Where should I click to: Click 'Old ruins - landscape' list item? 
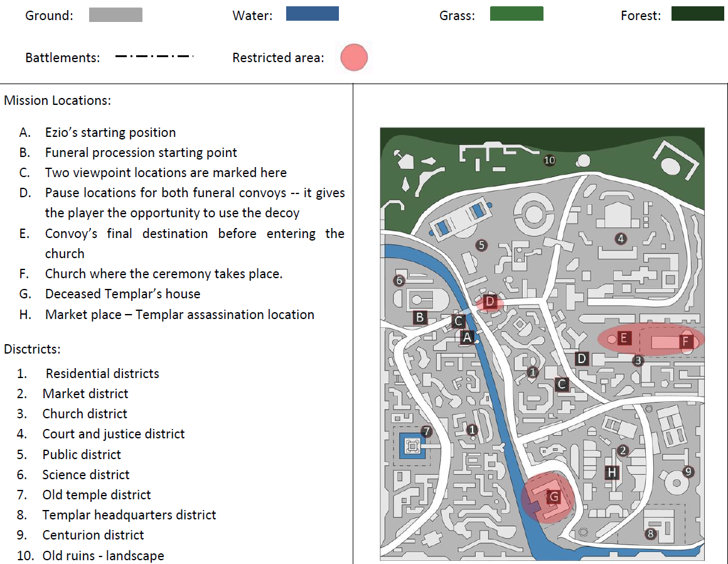[103, 555]
